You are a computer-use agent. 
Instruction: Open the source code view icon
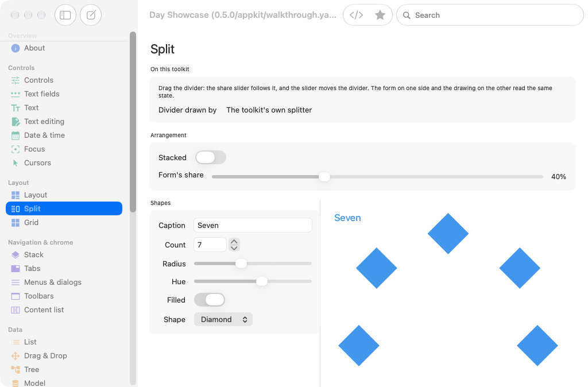[x=356, y=15]
